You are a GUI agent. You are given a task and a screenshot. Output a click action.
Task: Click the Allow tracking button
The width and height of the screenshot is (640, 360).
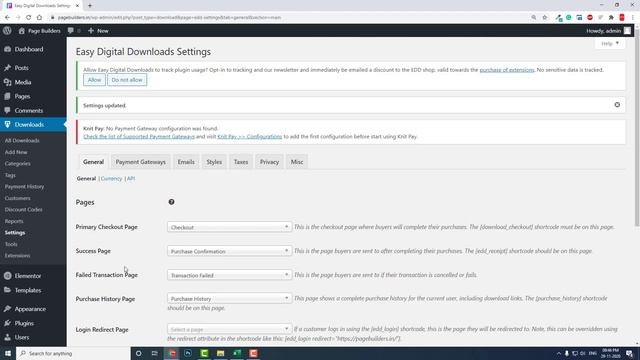[x=94, y=80]
